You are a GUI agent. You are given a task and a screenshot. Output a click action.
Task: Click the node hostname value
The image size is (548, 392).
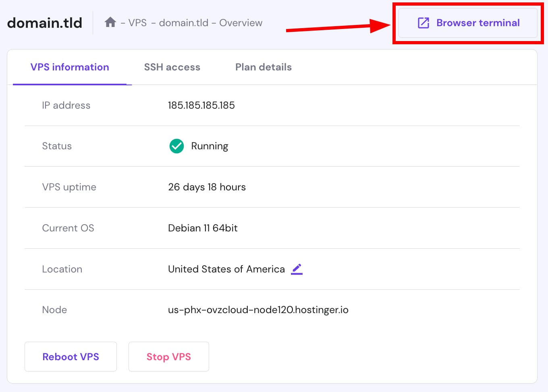(x=258, y=310)
